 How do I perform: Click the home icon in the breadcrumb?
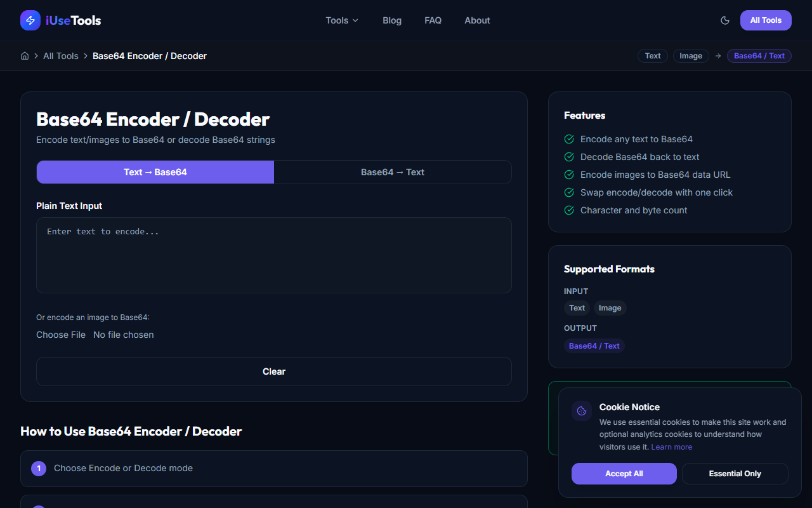[x=24, y=56]
